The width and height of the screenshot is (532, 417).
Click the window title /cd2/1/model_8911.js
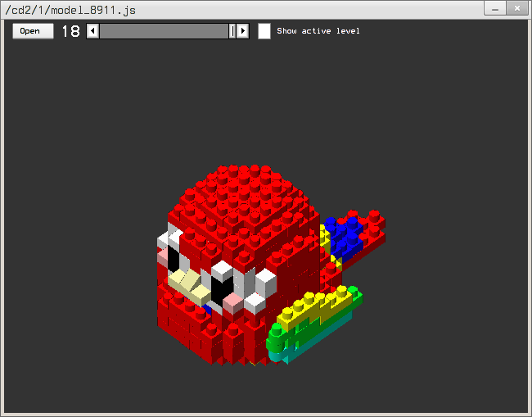pyautogui.click(x=70, y=10)
